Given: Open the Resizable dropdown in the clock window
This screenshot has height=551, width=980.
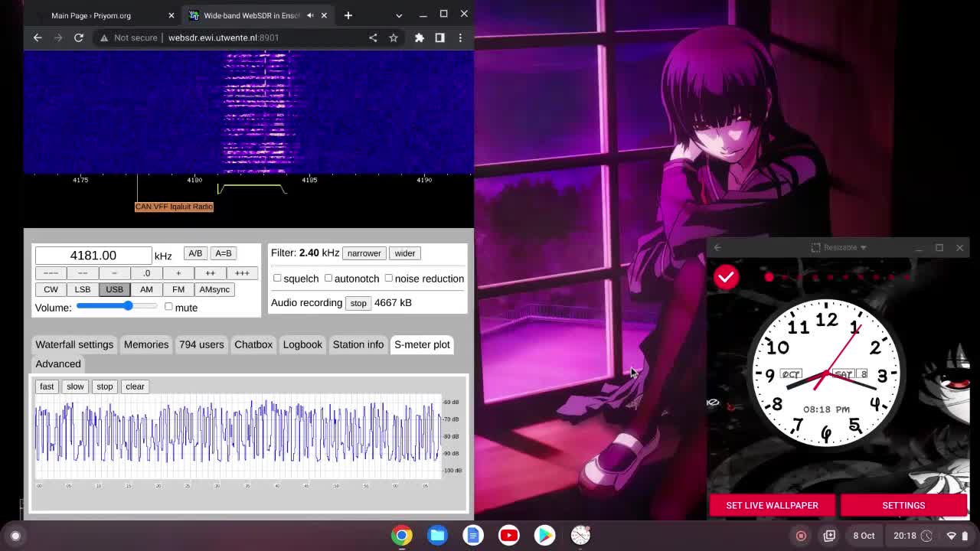Looking at the screenshot, I should tap(839, 247).
